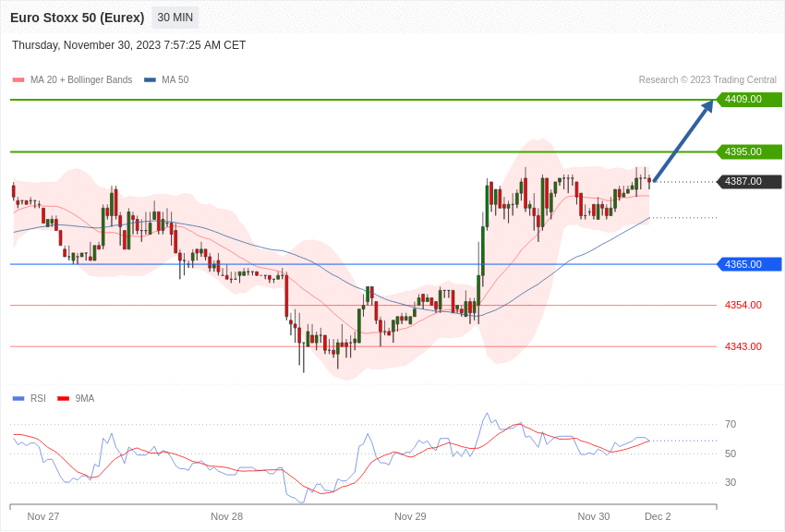The width and height of the screenshot is (785, 532).
Task: Select the 30 MIN timeframe badge
Action: 175,18
